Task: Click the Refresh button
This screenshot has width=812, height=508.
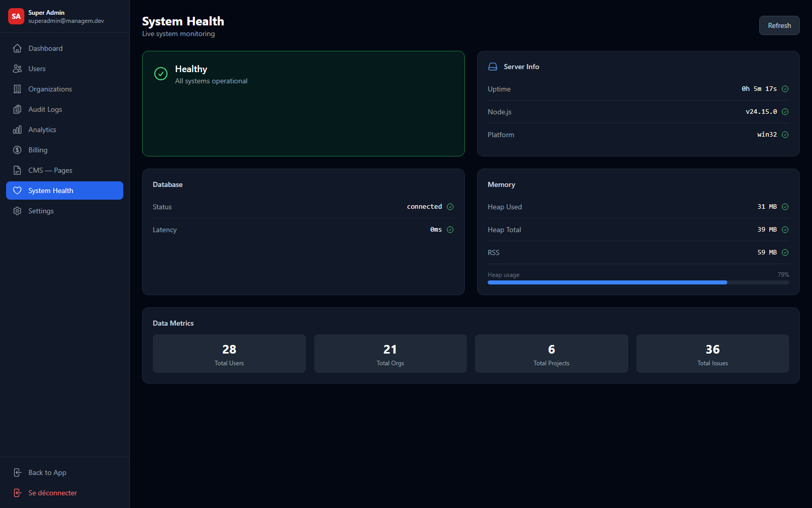Action: pos(779,25)
